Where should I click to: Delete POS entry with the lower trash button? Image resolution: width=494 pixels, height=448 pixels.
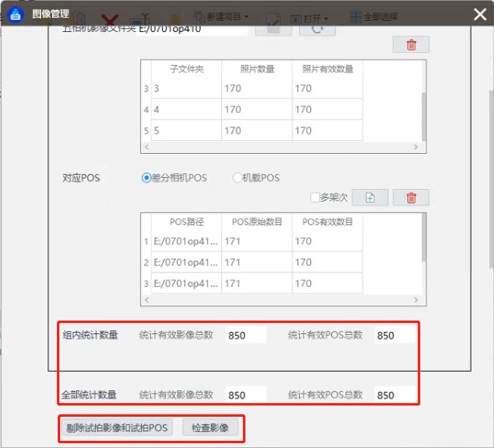411,198
